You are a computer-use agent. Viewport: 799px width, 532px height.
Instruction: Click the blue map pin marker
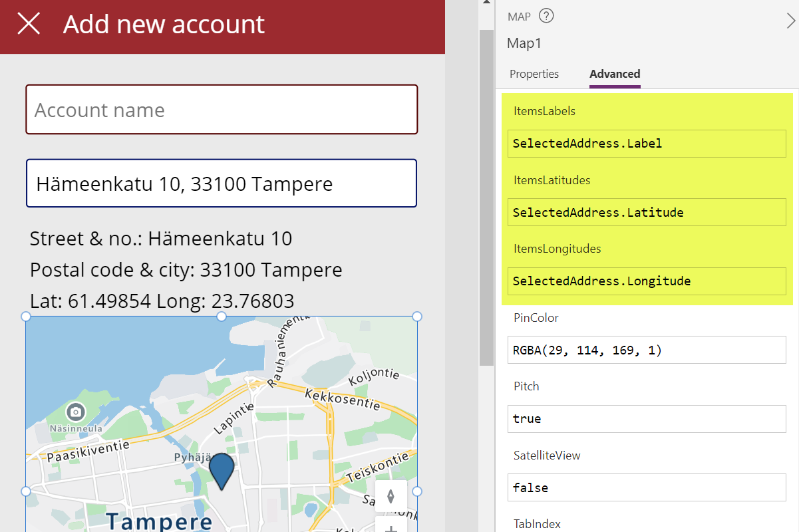222,470
